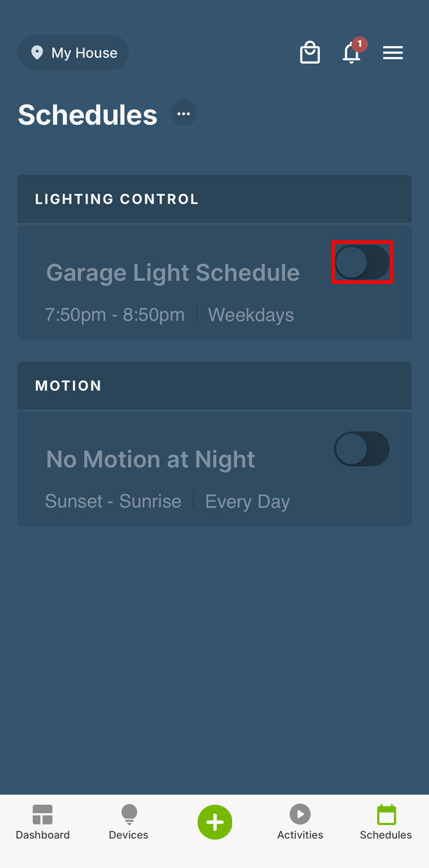This screenshot has height=868, width=429.
Task: Tap the three-dot Schedules options icon
Action: pos(184,113)
